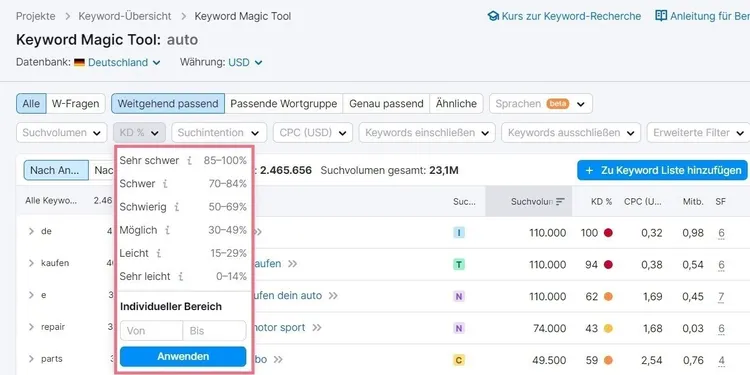The image size is (750, 375).
Task: Open the Sprachen language dropdown
Action: point(541,104)
